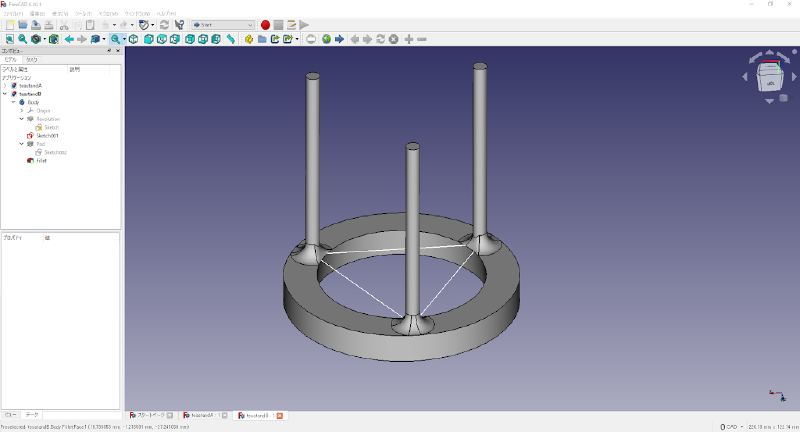Image resolution: width=800 pixels, height=432 pixels.
Task: Start macro recording with the red circle
Action: tap(265, 25)
